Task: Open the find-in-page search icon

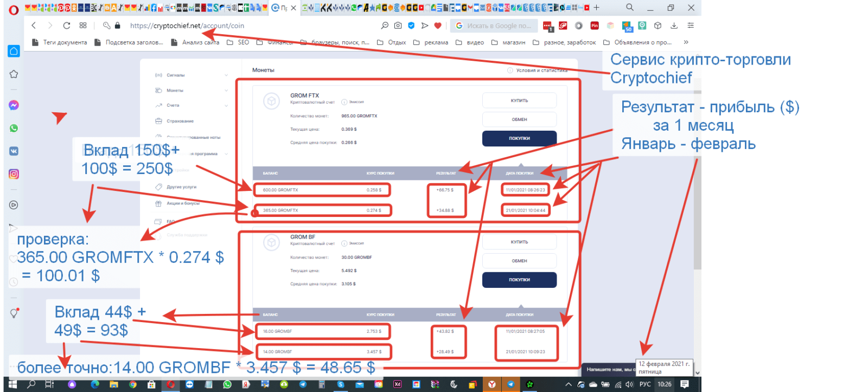Action: coord(385,25)
